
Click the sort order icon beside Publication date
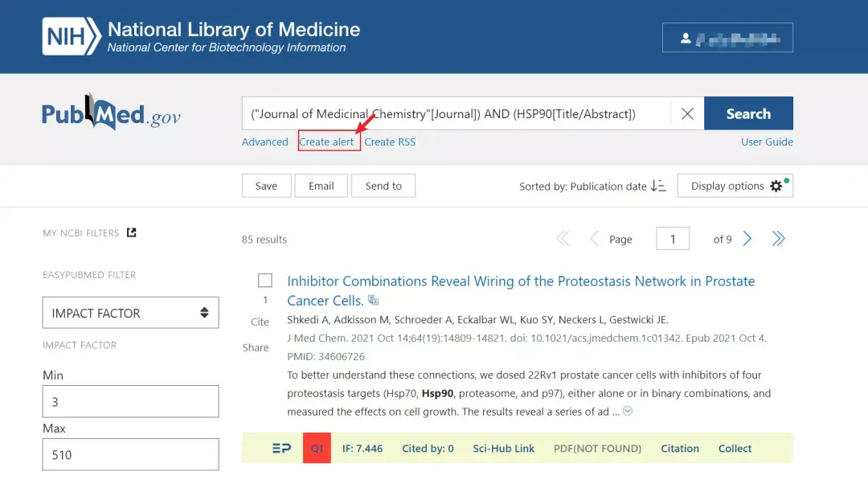click(x=659, y=186)
